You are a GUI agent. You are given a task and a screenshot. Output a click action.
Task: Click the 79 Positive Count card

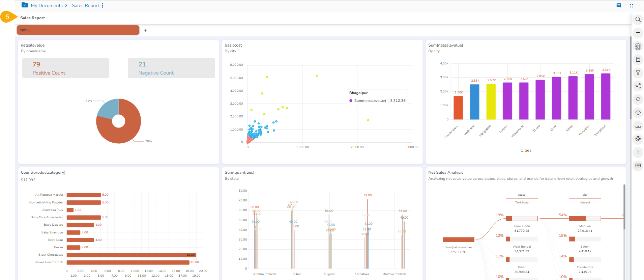(66, 68)
